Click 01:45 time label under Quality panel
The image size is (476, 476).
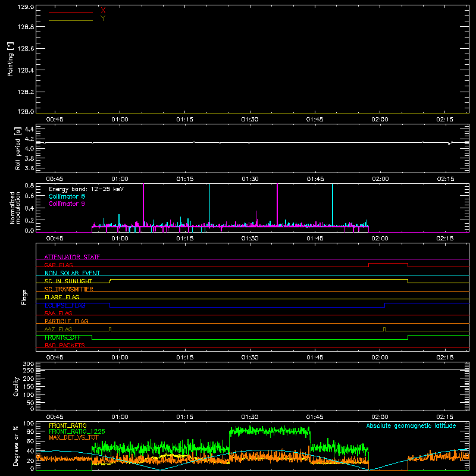click(x=315, y=417)
